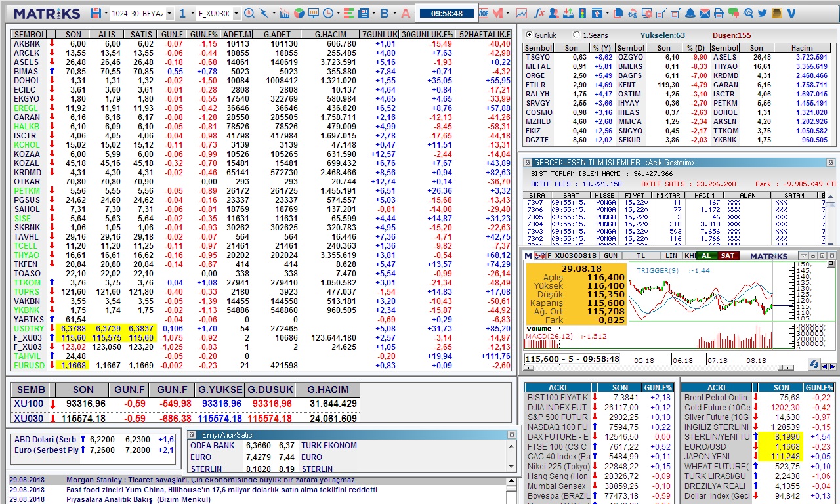Click the GUN period tab in chart
This screenshot has height=504, width=840.
point(610,256)
